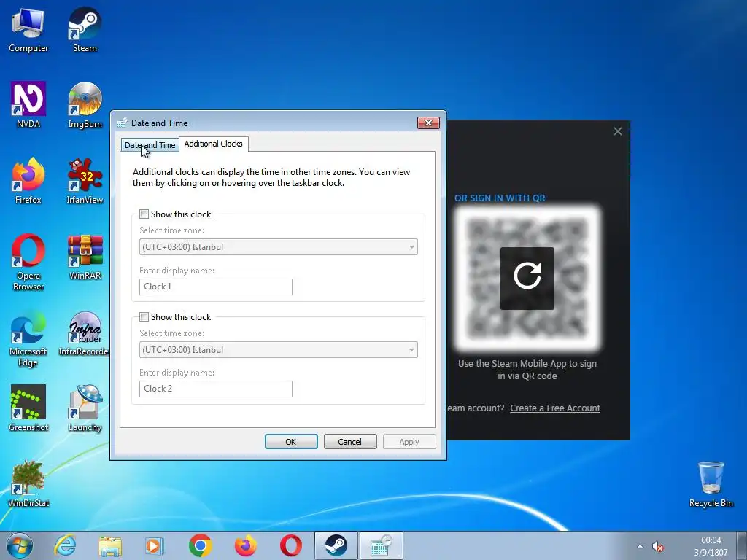The width and height of the screenshot is (747, 560).
Task: Select the ImgBurn desktop shortcut
Action: [85, 106]
